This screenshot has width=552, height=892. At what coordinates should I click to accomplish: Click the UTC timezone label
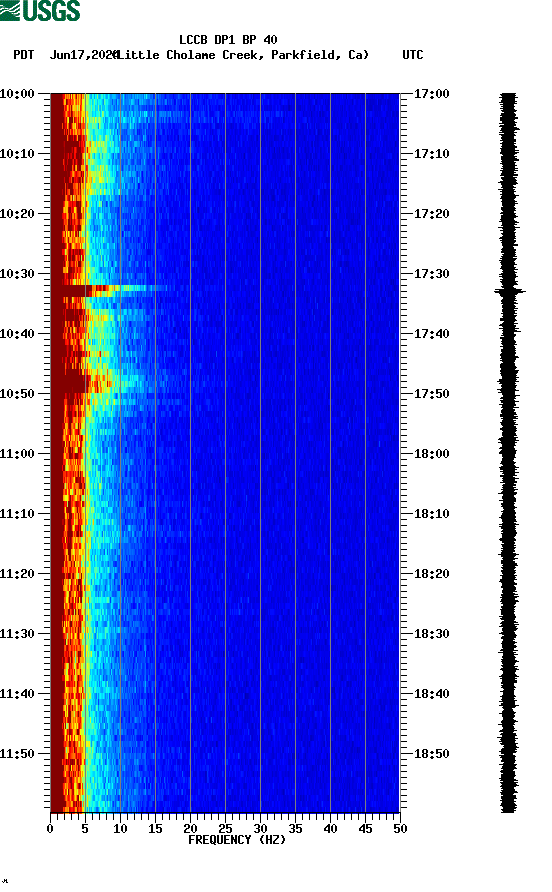[413, 55]
